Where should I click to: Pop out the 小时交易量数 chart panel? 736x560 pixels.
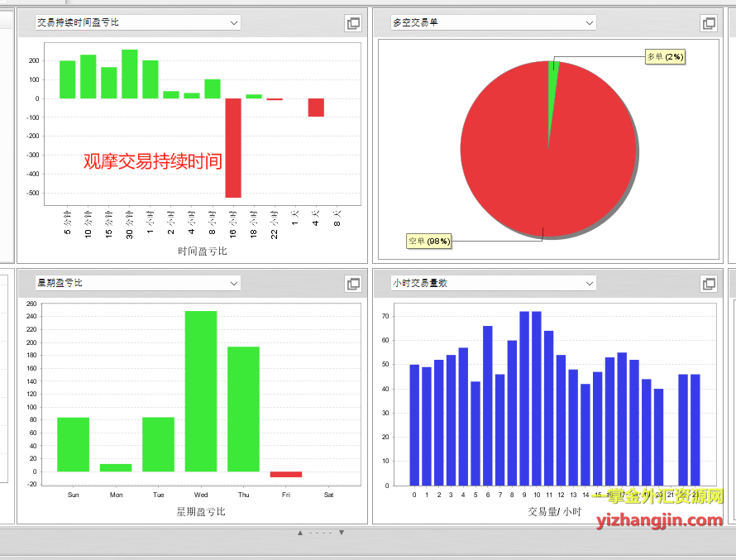[x=709, y=284]
